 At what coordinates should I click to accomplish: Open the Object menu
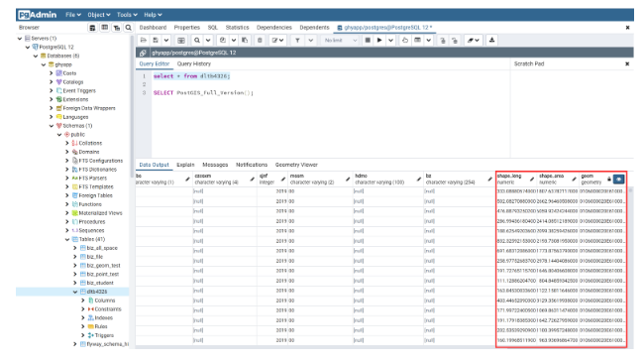(x=99, y=15)
